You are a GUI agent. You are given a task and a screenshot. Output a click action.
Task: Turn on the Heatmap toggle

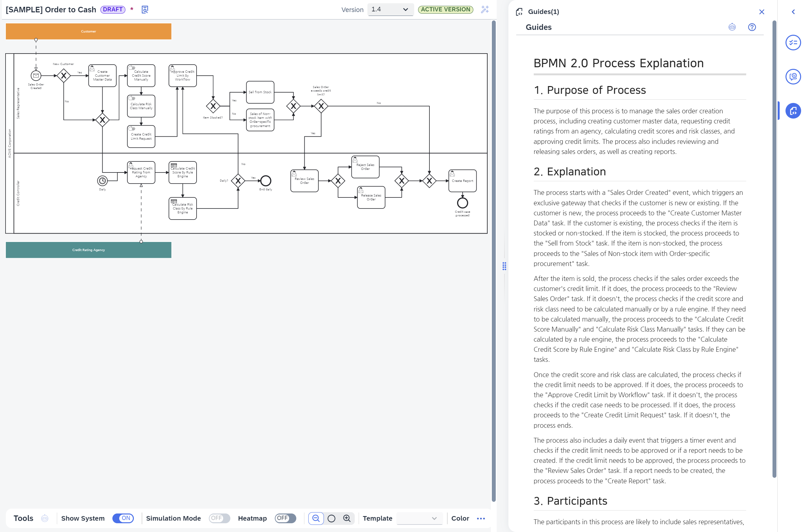click(285, 518)
